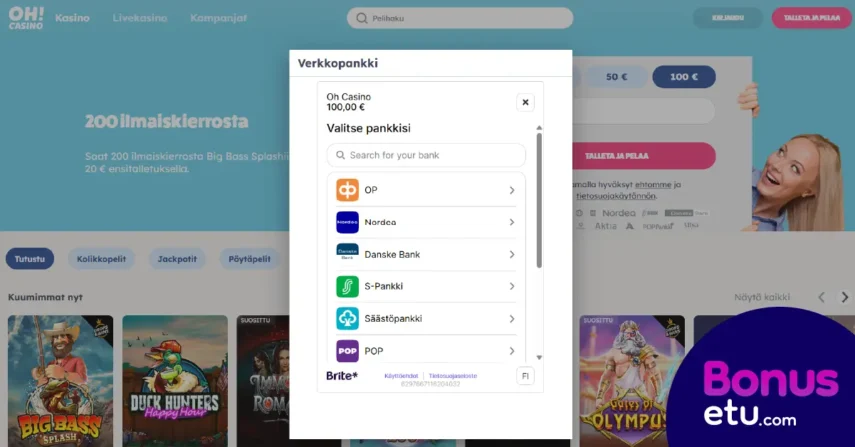
Task: Select the Säästöpankki logo icon
Action: tap(347, 318)
